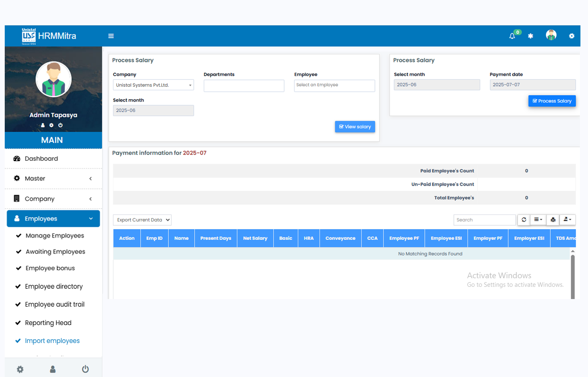Click the user icon in sidebar footer
Viewport: 588px width, 377px height.
tap(52, 369)
